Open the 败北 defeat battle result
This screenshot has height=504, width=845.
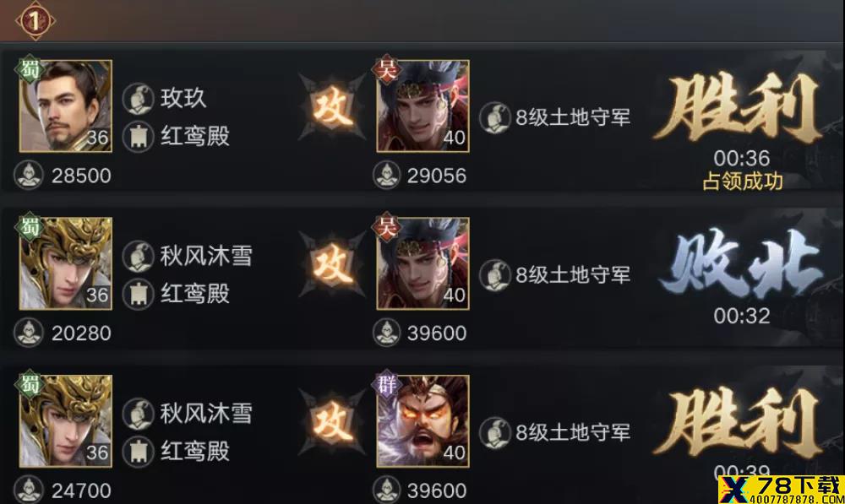742,264
